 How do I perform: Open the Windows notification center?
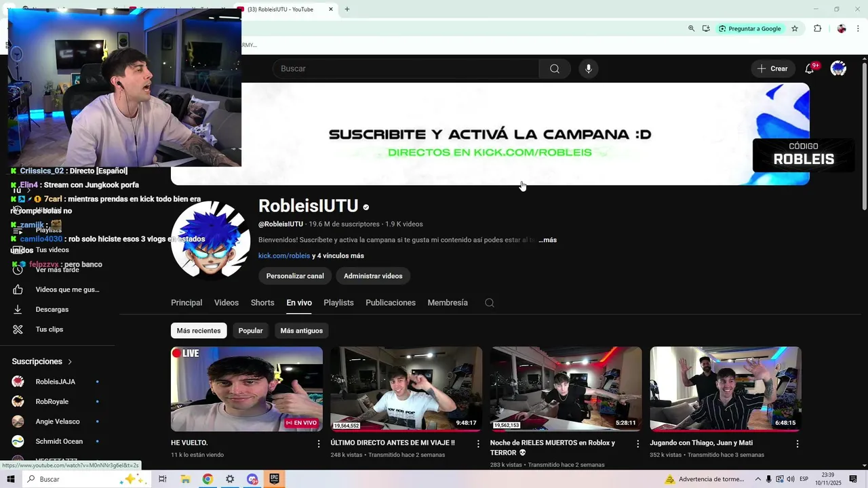(853, 479)
